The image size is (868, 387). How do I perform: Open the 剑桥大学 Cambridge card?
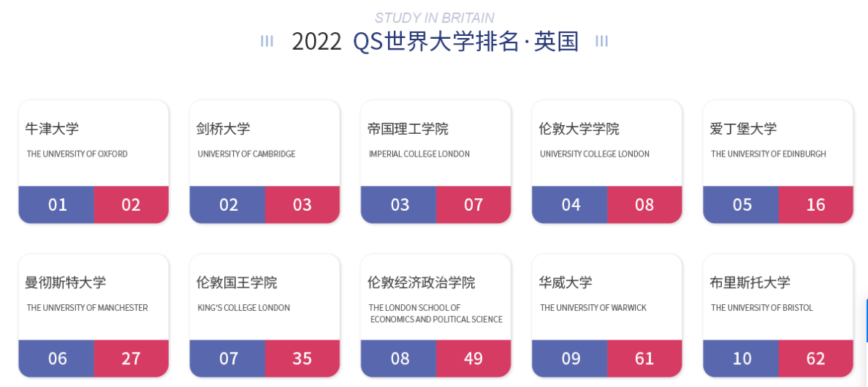[264, 162]
